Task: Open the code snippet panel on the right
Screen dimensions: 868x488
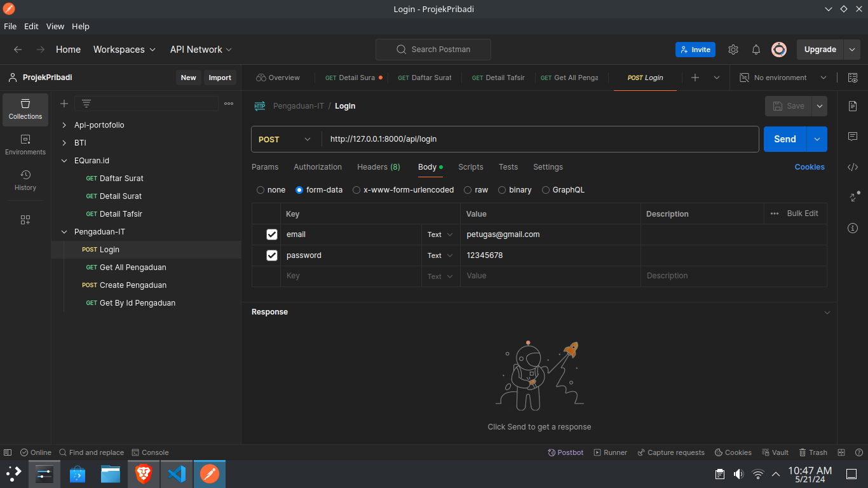Action: click(x=853, y=167)
